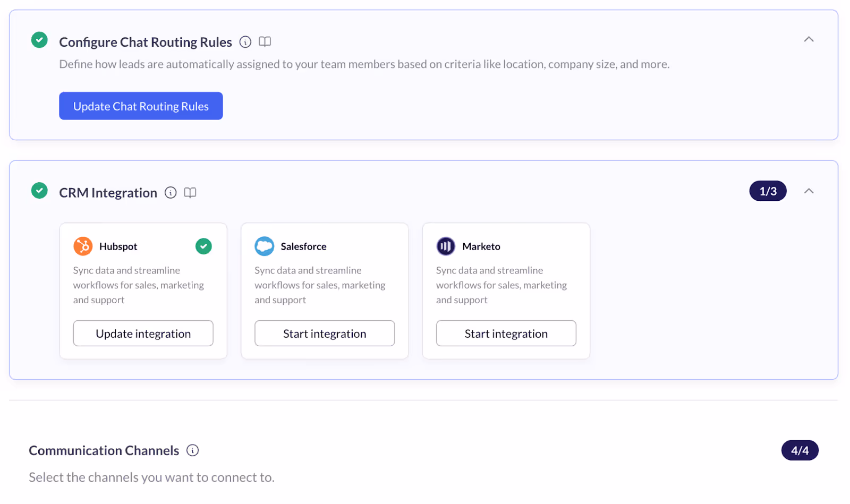The width and height of the screenshot is (850, 504).
Task: Click the info icon beside Communication Channels
Action: click(x=192, y=450)
